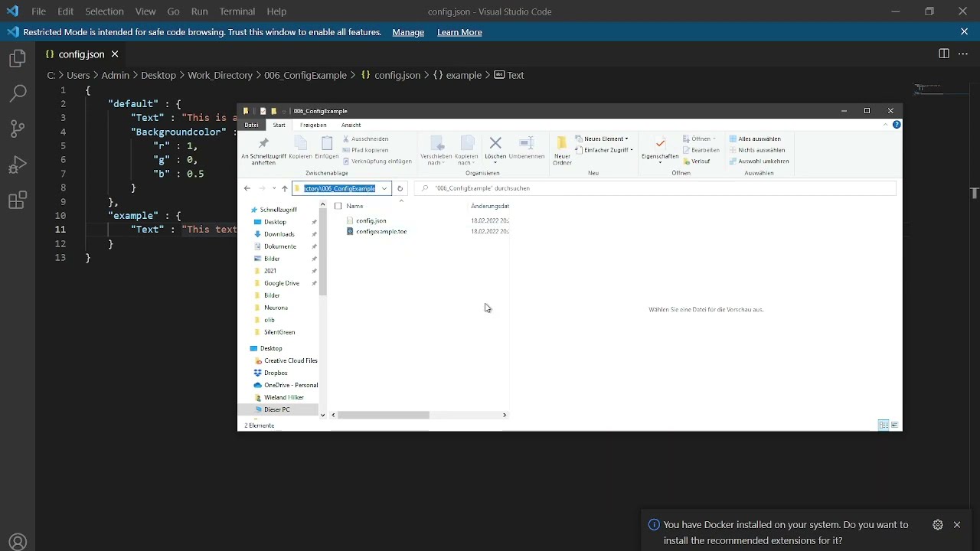Click Verlauf in the Öffnen group
This screenshot has width=980, height=551.
tap(697, 161)
